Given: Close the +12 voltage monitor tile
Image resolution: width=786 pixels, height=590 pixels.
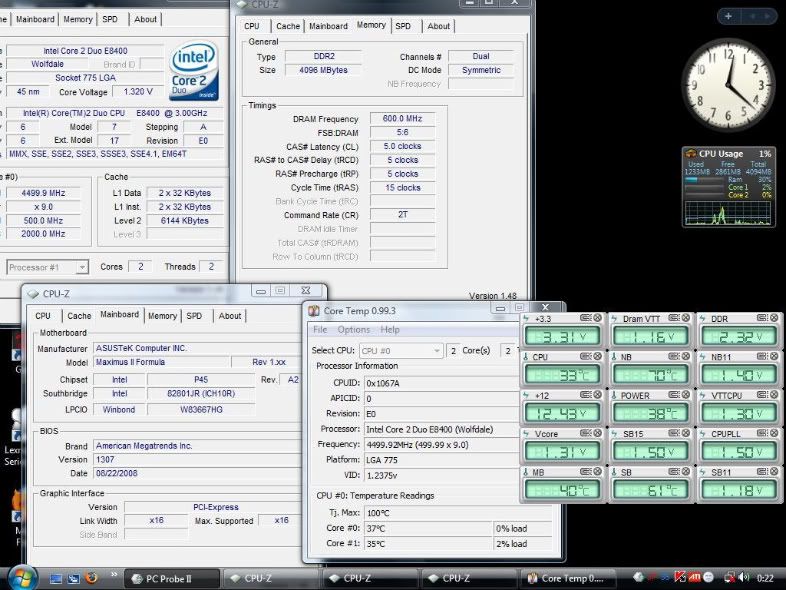Looking at the screenshot, I should (598, 395).
